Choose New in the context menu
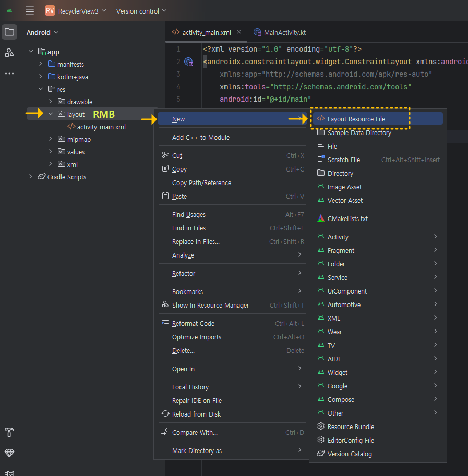The width and height of the screenshot is (468, 476). pos(232,119)
